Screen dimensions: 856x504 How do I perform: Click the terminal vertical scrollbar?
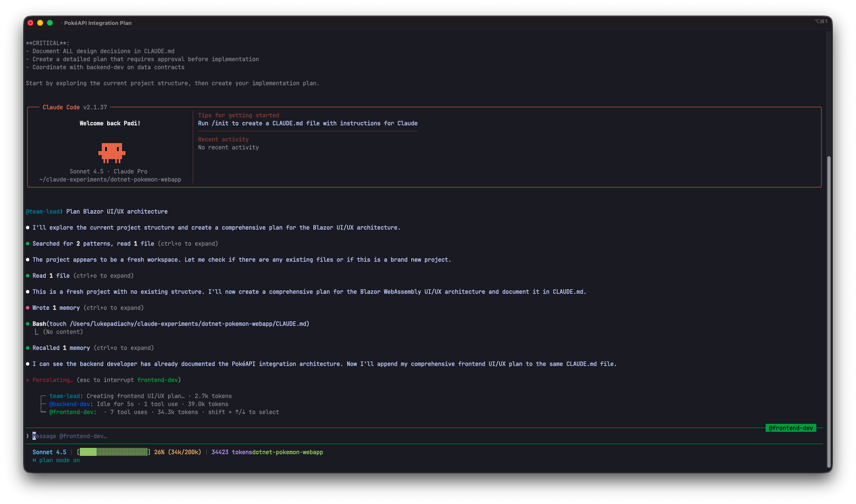(829, 312)
